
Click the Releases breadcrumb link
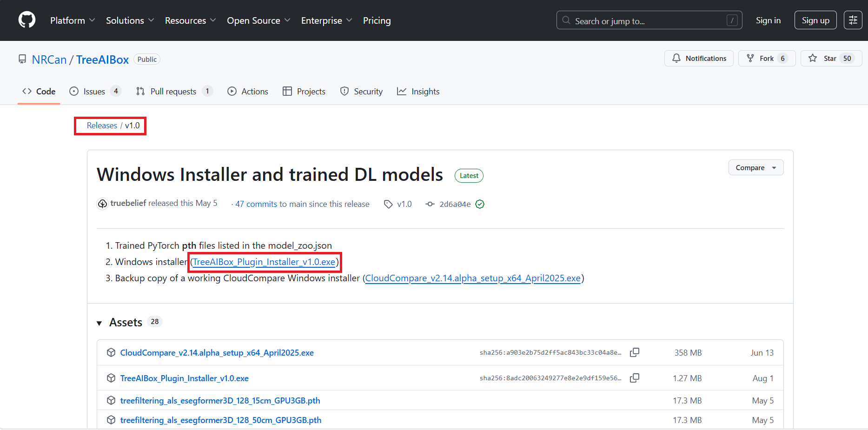click(x=102, y=126)
